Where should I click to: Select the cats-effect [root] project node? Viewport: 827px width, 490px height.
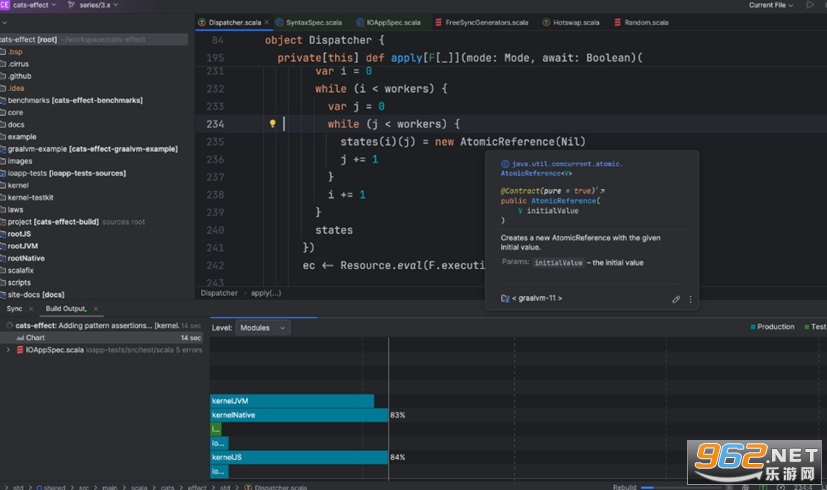click(x=94, y=40)
